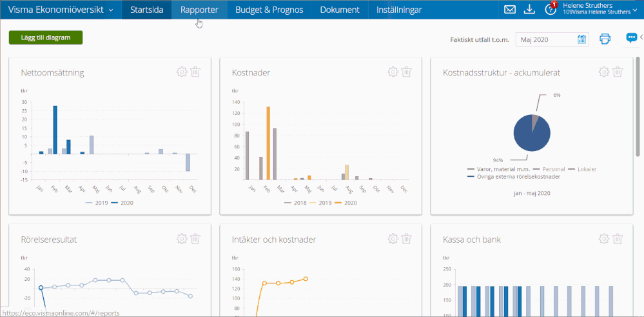This screenshot has height=317, width=644.
Task: Open the Dokument tab
Action: 340,10
